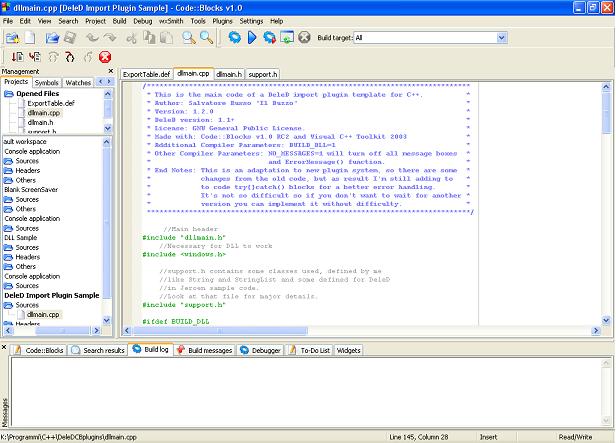The image size is (616, 443).
Task: Select the Symbols tab in Management
Action: [46, 82]
